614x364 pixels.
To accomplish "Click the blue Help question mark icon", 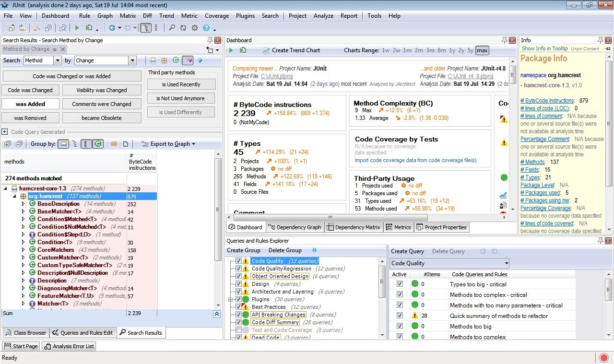I will coord(206,28).
